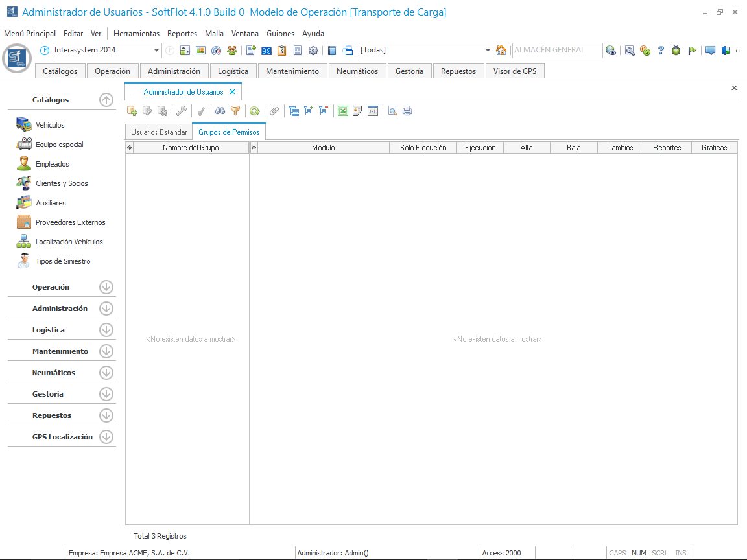The image size is (747, 560).
Task: Click the binoculars search icon
Action: 220,111
